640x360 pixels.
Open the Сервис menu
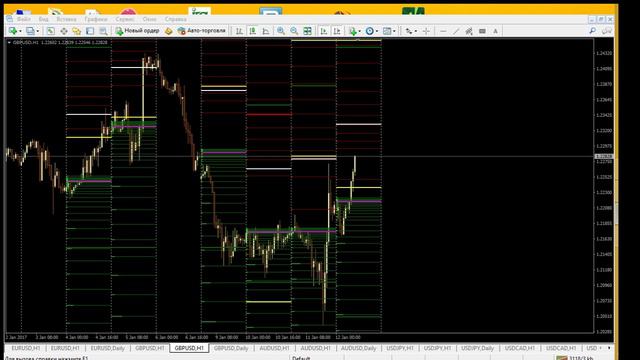pyautogui.click(x=125, y=19)
